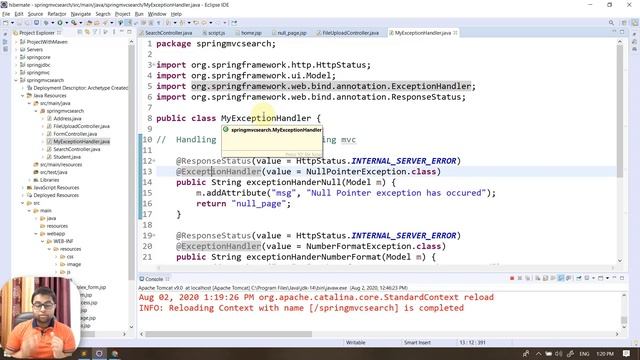Click the Open Perspective icon
Viewport: 640px width, 360px height.
pyautogui.click(x=624, y=23)
